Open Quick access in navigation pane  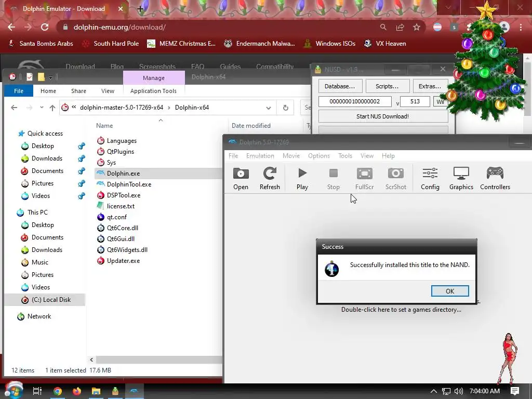click(x=45, y=134)
